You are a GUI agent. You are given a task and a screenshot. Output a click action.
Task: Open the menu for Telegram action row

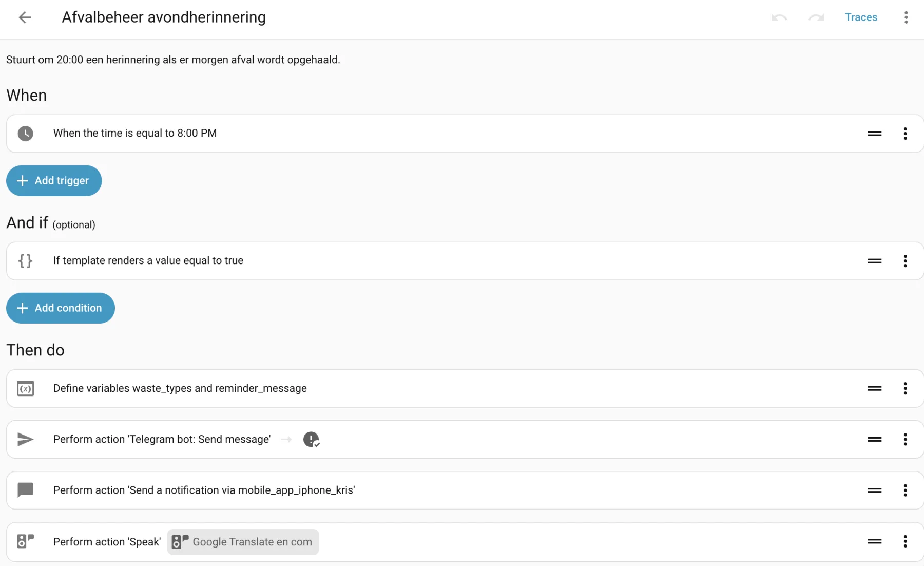[x=905, y=439]
